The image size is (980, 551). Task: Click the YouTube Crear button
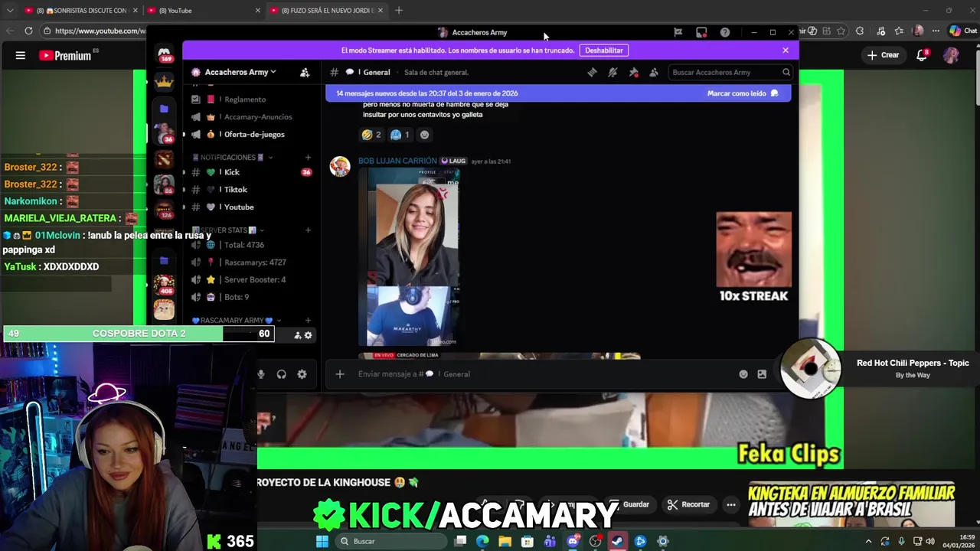coord(883,55)
